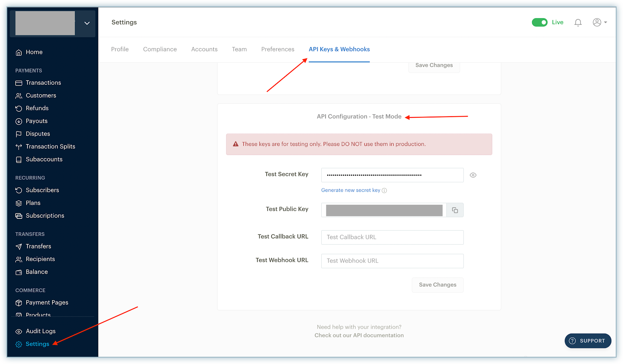This screenshot has width=623, height=364.
Task: Focus the Test Webhook URL input
Action: 392,261
